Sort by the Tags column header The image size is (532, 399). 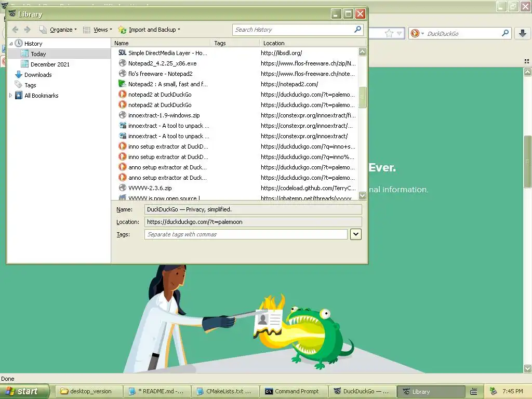click(x=235, y=43)
